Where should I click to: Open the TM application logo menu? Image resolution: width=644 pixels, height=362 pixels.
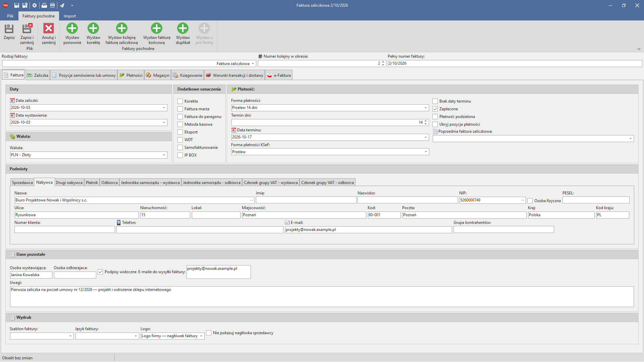(x=5, y=5)
